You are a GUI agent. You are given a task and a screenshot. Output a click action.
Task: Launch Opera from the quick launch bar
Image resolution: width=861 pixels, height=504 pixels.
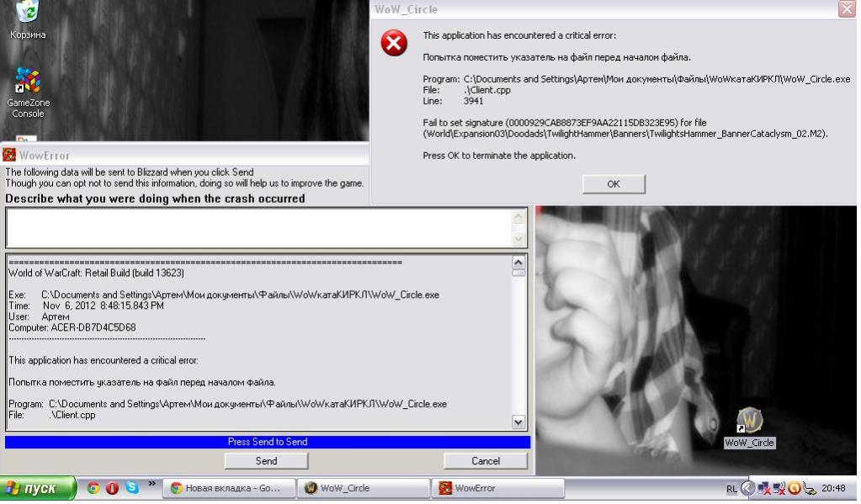(113, 488)
